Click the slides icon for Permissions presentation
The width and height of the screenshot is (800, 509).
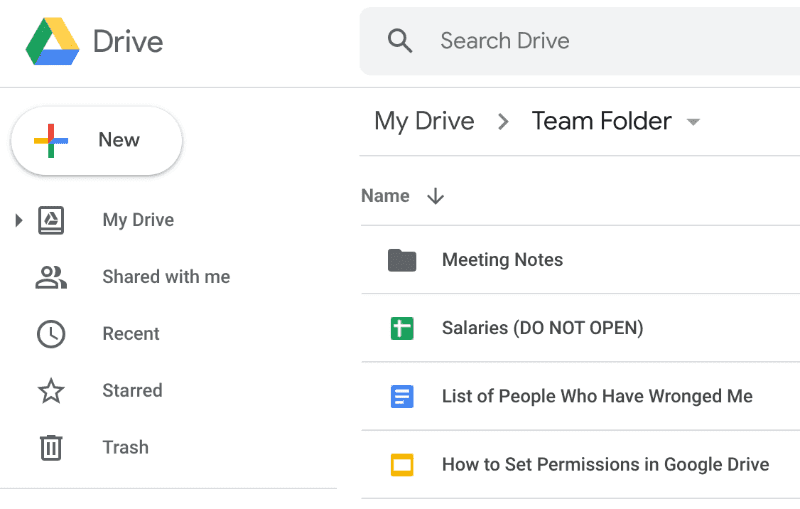(402, 465)
